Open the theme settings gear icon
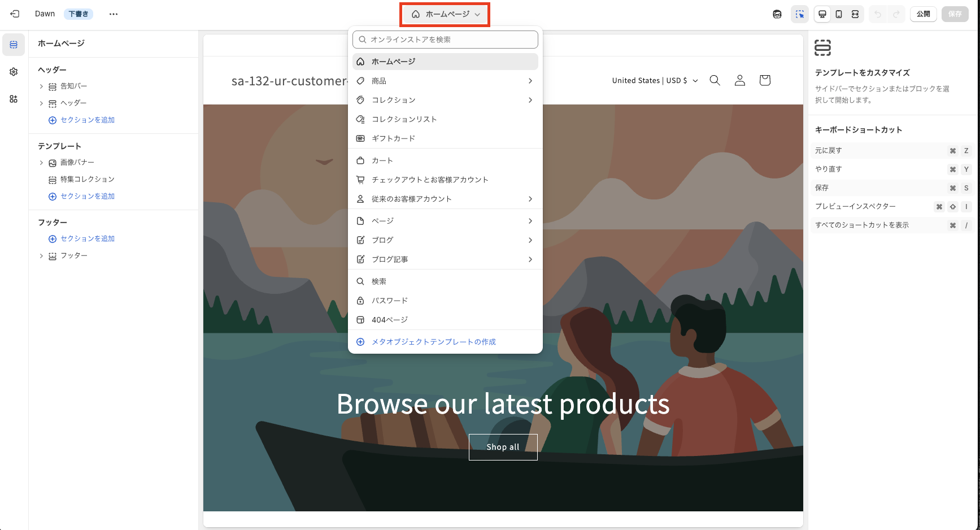980x530 pixels. coord(14,72)
